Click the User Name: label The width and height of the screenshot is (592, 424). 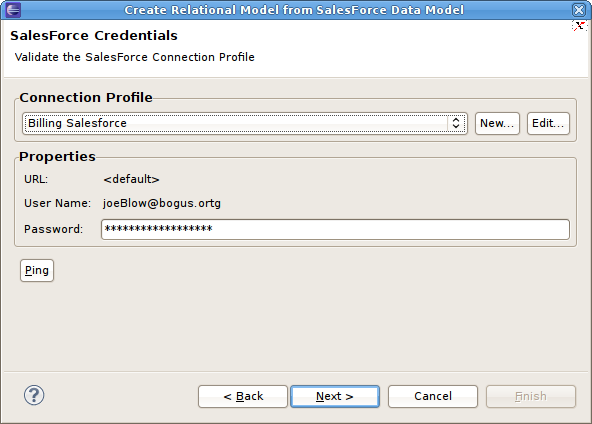coord(57,203)
